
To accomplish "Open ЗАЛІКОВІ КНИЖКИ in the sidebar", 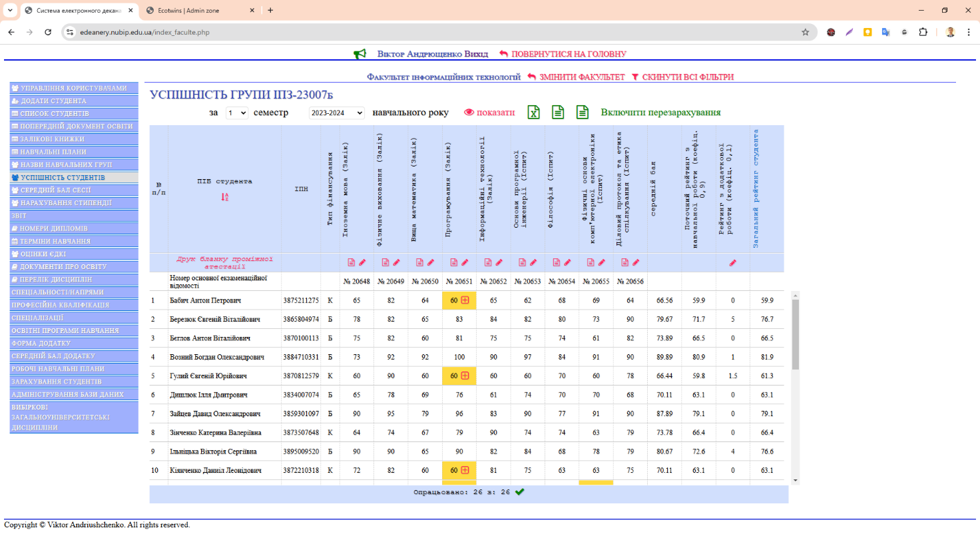I will [74, 139].
